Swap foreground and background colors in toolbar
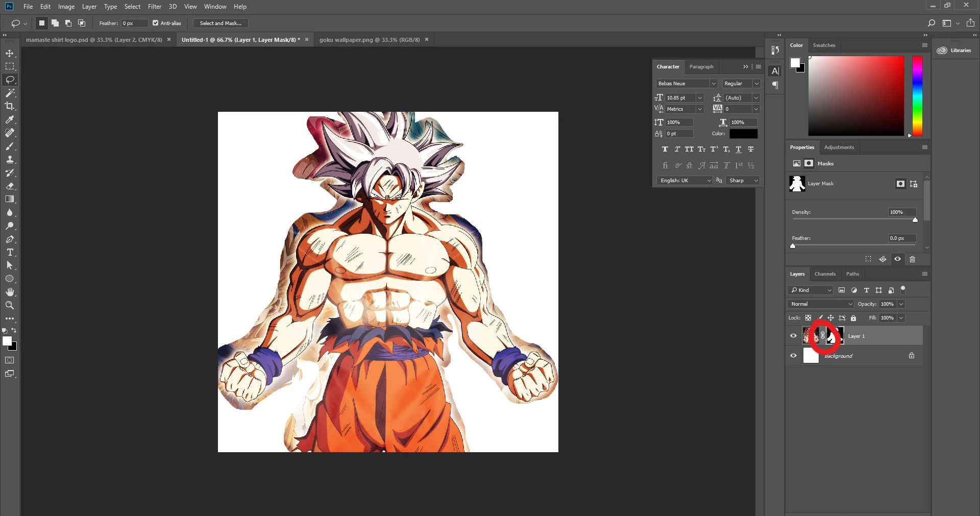 point(14,331)
